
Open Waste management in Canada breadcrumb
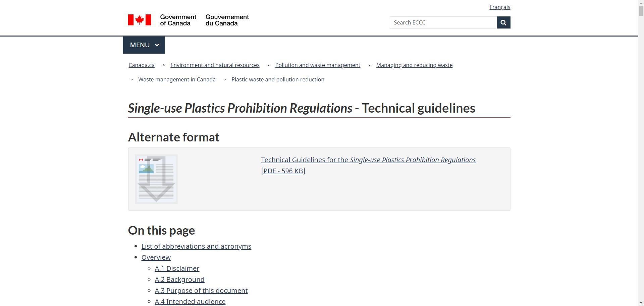click(177, 79)
